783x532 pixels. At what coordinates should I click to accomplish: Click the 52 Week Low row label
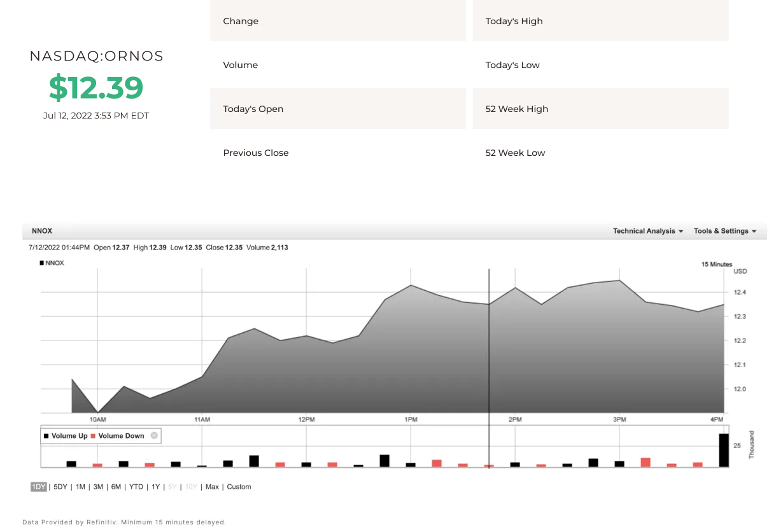516,153
